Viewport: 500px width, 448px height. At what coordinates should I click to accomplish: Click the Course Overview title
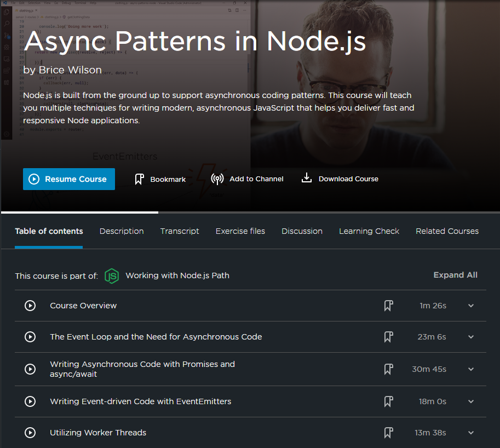[83, 306]
